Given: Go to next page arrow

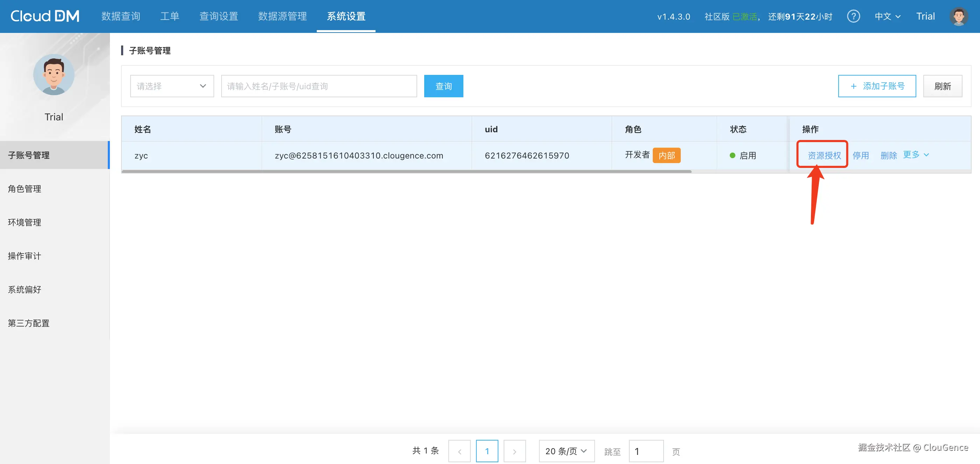Looking at the screenshot, I should click(514, 451).
